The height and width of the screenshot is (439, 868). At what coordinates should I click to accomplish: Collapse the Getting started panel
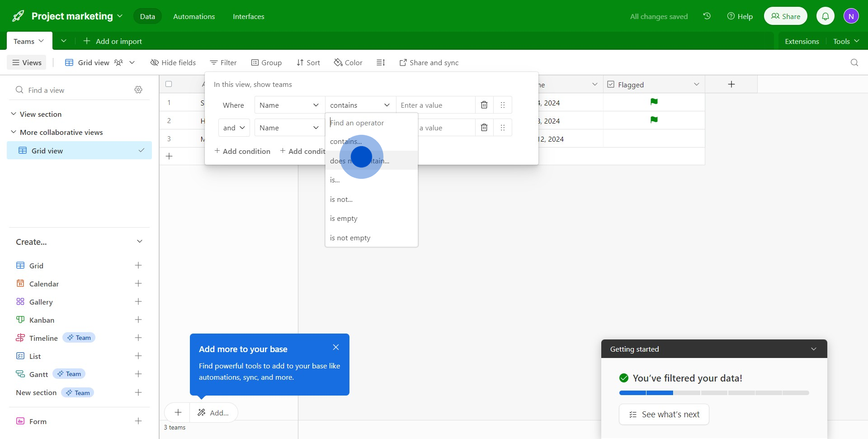tap(813, 349)
